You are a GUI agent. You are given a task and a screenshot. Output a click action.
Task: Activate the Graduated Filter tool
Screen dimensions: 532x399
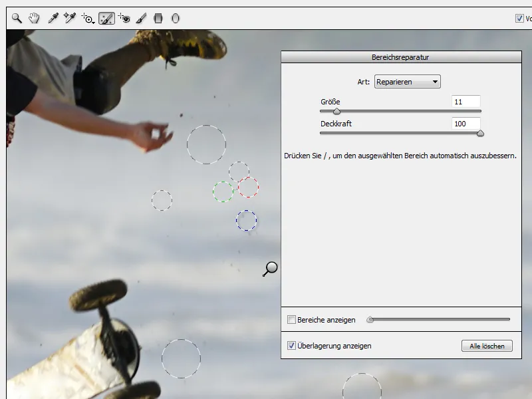pos(158,19)
